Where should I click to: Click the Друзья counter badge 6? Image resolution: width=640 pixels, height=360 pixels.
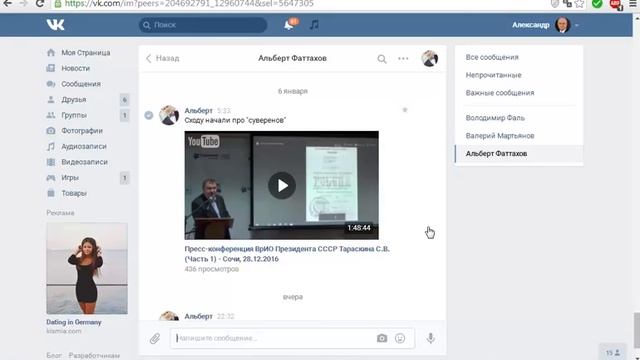[124, 100]
